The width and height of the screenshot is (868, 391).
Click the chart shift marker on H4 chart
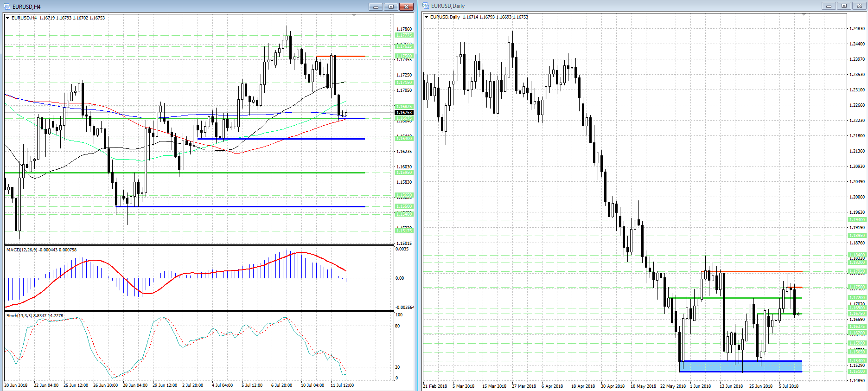pyautogui.click(x=354, y=16)
